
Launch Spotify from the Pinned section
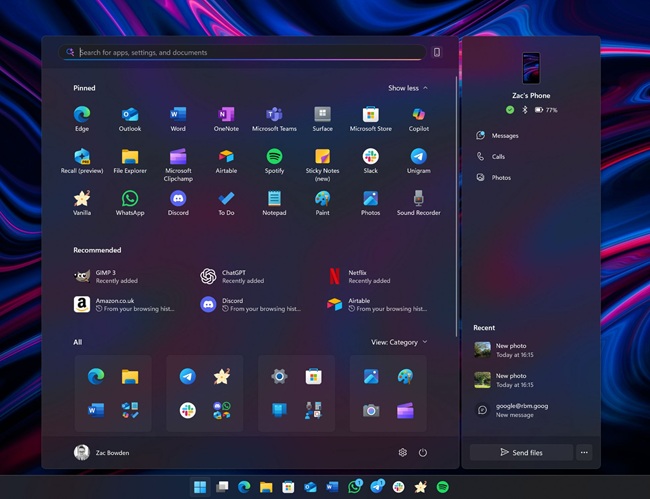pos(274,161)
